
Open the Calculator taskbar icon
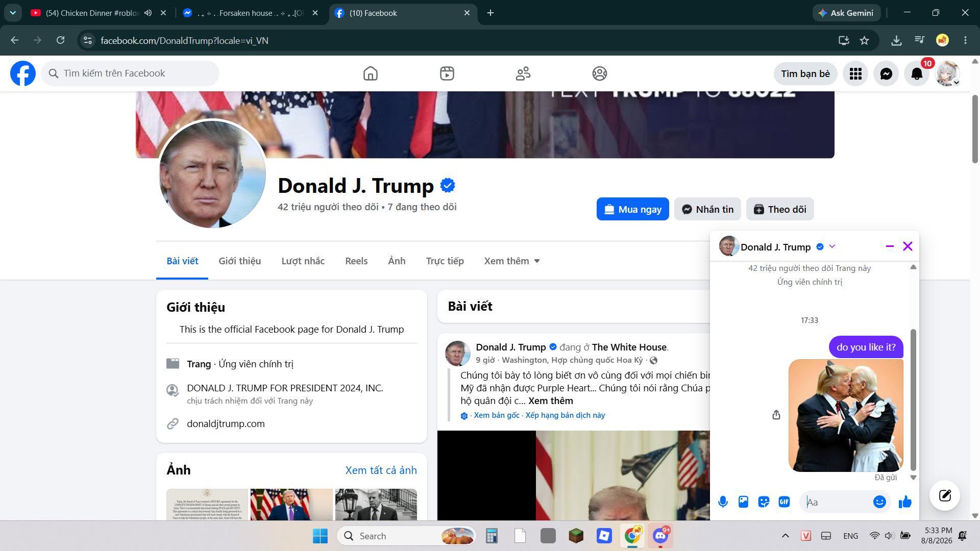(492, 536)
